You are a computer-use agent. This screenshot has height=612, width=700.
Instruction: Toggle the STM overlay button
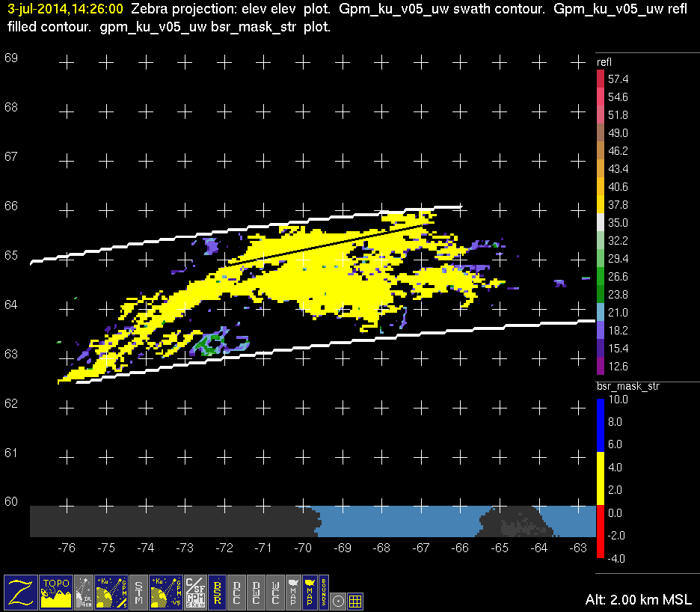tap(140, 592)
